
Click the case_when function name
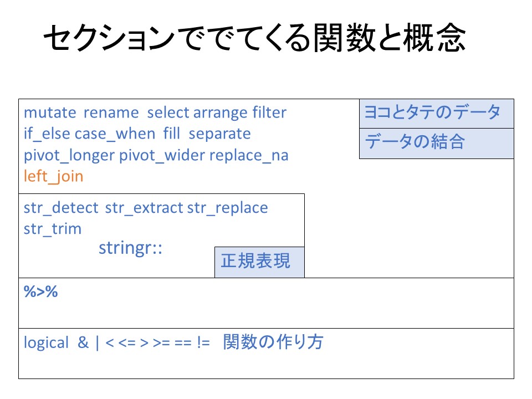115,134
